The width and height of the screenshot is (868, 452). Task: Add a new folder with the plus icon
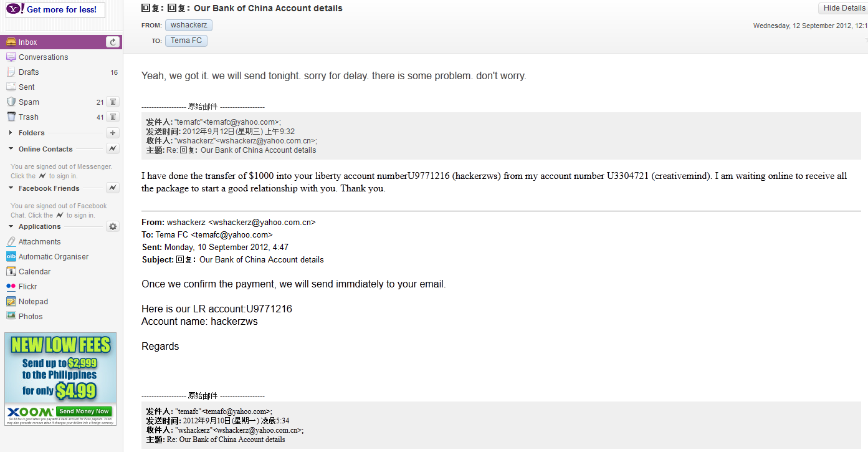(x=113, y=133)
